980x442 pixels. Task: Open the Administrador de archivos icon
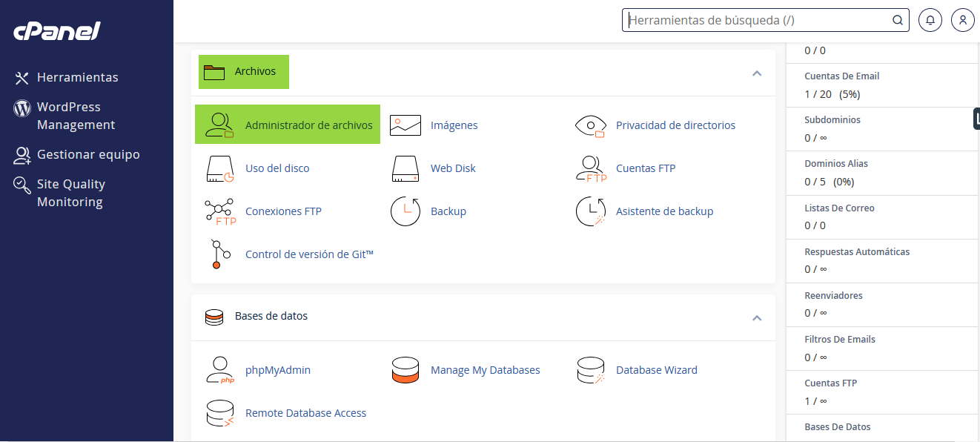219,125
